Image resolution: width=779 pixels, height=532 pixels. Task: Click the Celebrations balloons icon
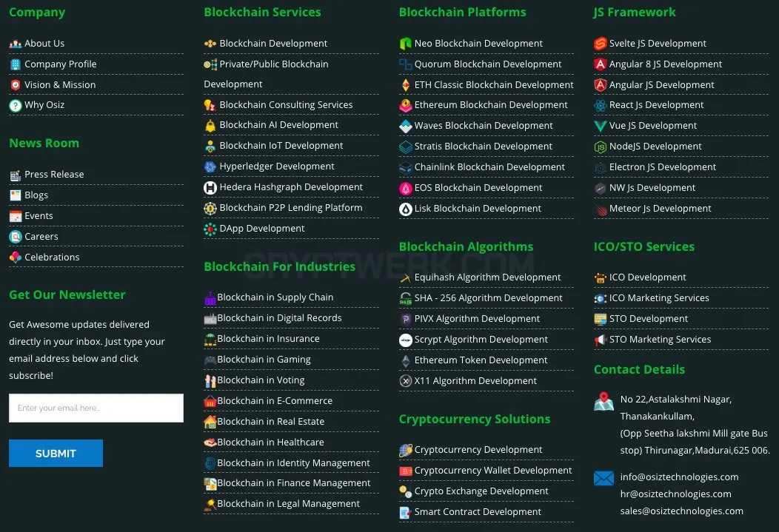(x=16, y=257)
